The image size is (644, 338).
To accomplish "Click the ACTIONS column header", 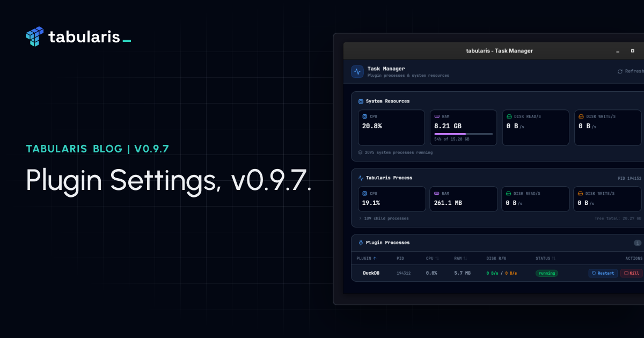I will tap(634, 258).
